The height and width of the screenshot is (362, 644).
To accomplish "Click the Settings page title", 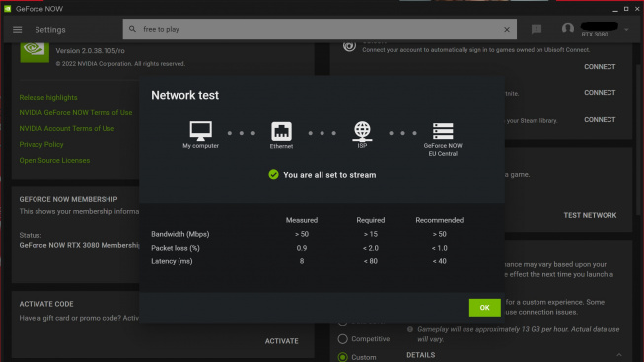I will pos(50,30).
